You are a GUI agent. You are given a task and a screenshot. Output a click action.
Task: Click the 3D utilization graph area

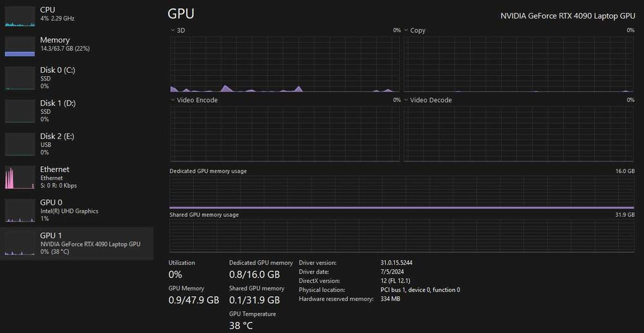pyautogui.click(x=285, y=64)
